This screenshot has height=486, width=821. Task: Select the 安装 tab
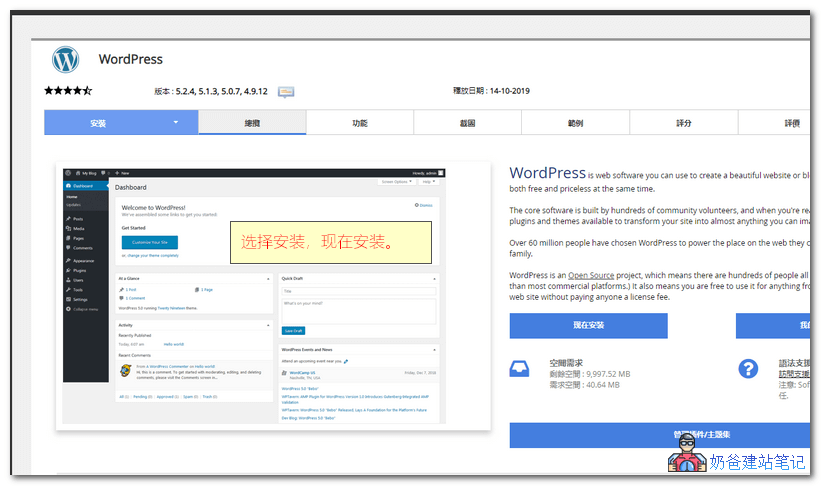coord(121,123)
